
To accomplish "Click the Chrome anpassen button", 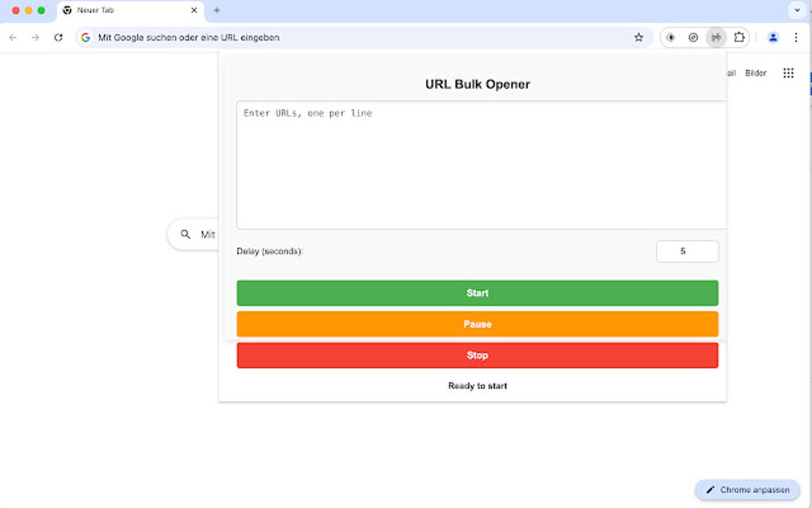I will [x=747, y=489].
